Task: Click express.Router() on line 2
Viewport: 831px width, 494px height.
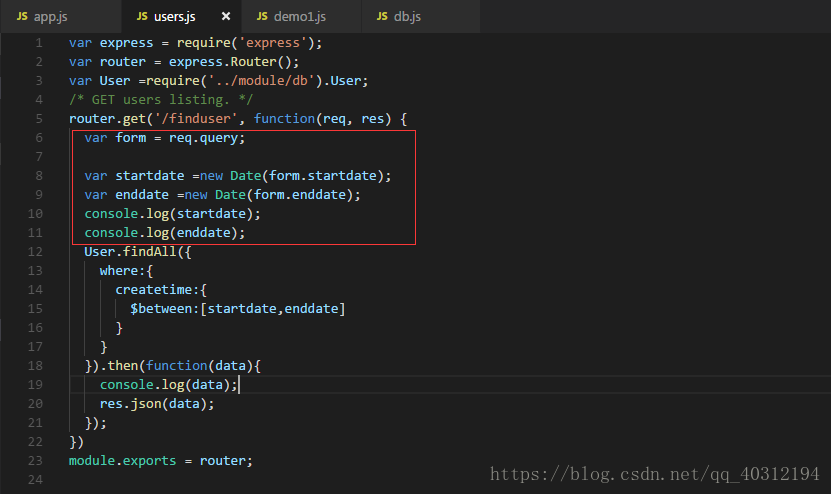Action: click(x=230, y=62)
